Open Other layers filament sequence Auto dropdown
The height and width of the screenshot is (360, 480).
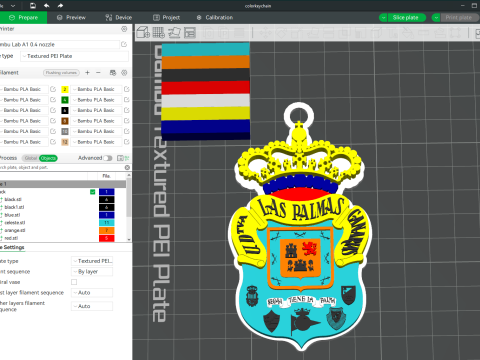(x=92, y=306)
